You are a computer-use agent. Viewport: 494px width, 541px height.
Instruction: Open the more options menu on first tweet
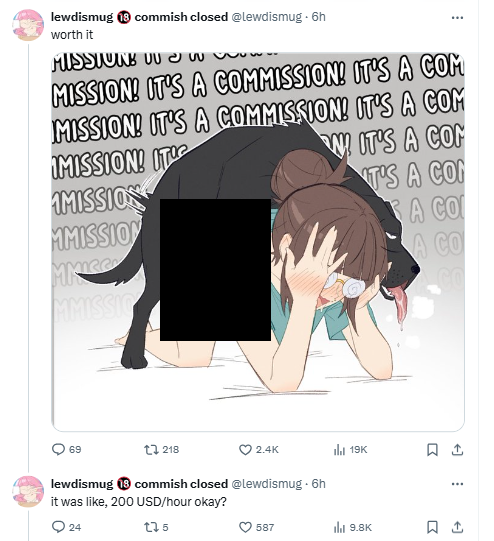[x=457, y=18]
